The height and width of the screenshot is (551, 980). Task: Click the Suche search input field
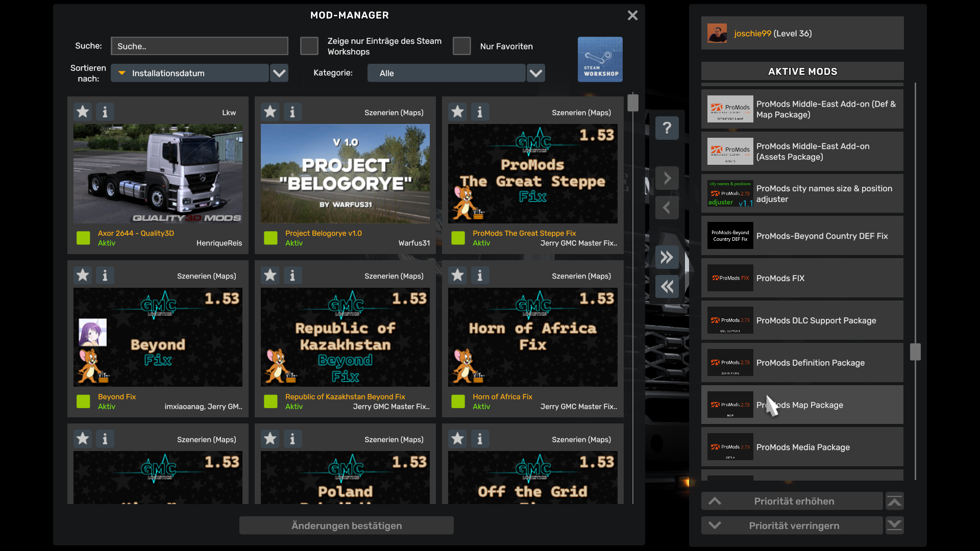coord(200,46)
